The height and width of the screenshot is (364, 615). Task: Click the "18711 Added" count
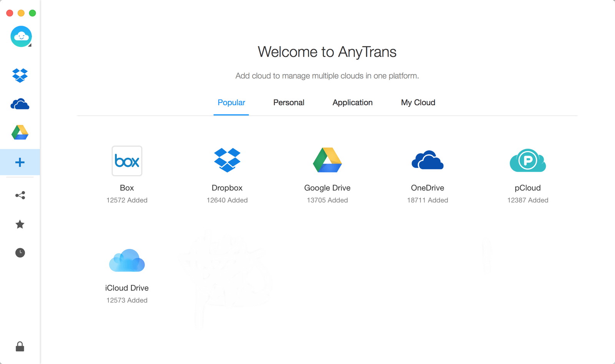[x=427, y=200]
